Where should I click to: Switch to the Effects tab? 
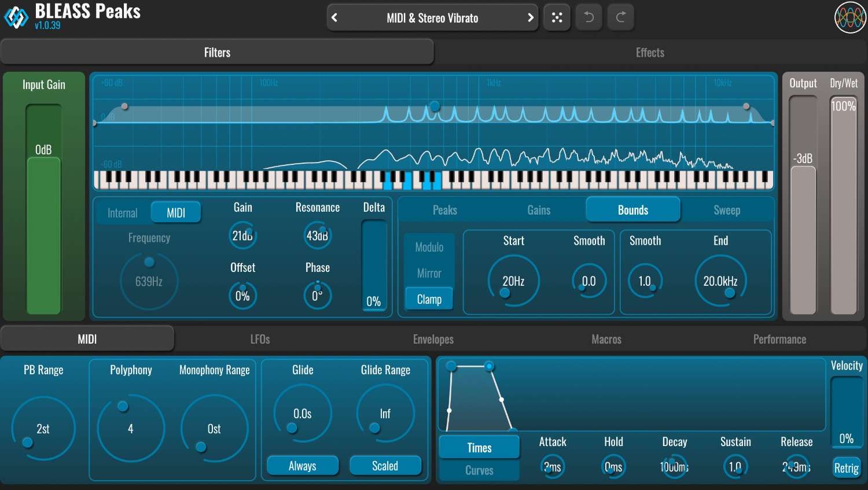click(650, 52)
